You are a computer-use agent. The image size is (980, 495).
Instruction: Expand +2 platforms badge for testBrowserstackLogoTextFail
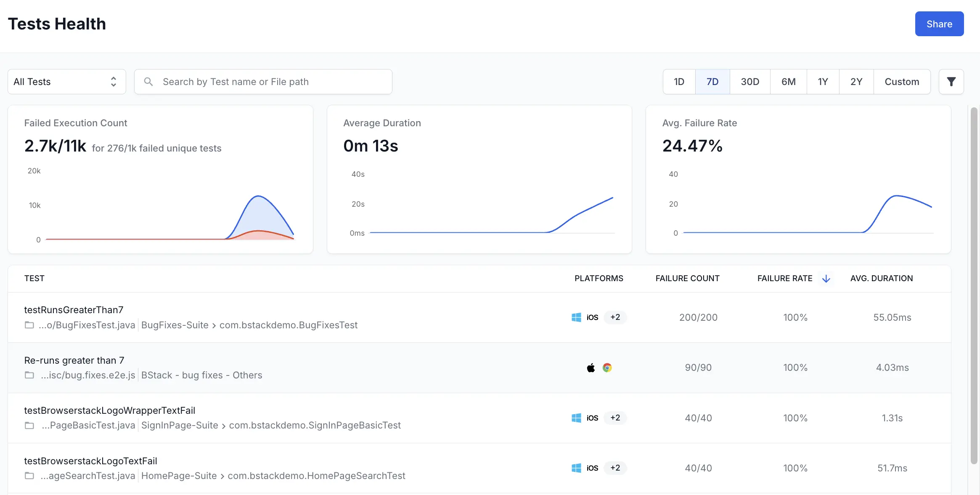[x=615, y=468]
